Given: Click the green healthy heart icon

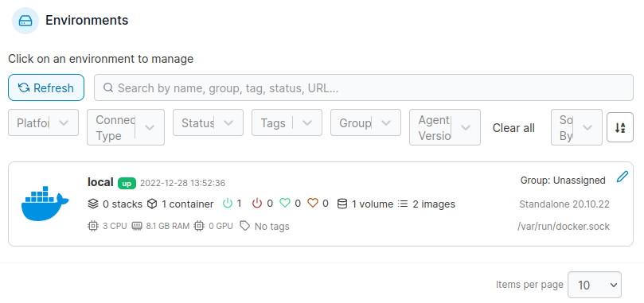Looking at the screenshot, I should 285,203.
